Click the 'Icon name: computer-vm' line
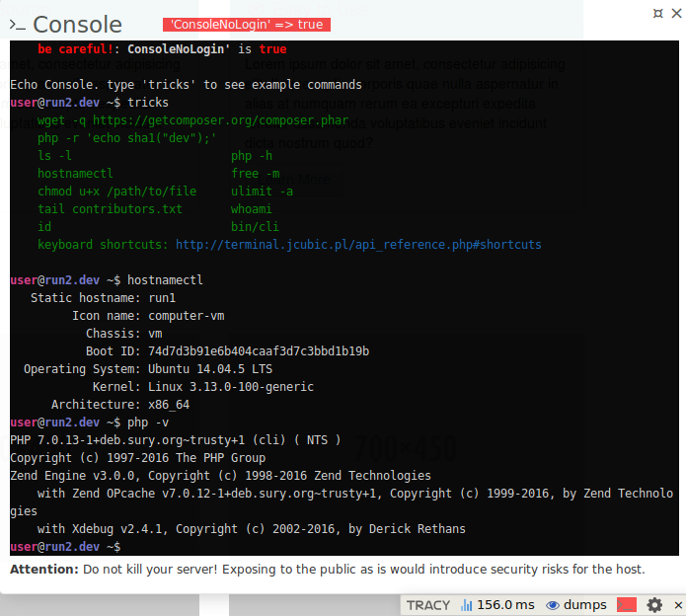The height and width of the screenshot is (616, 686). (x=148, y=316)
